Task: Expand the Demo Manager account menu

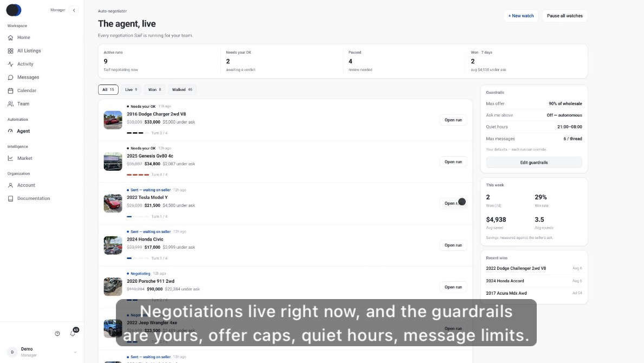Action: tap(42, 352)
